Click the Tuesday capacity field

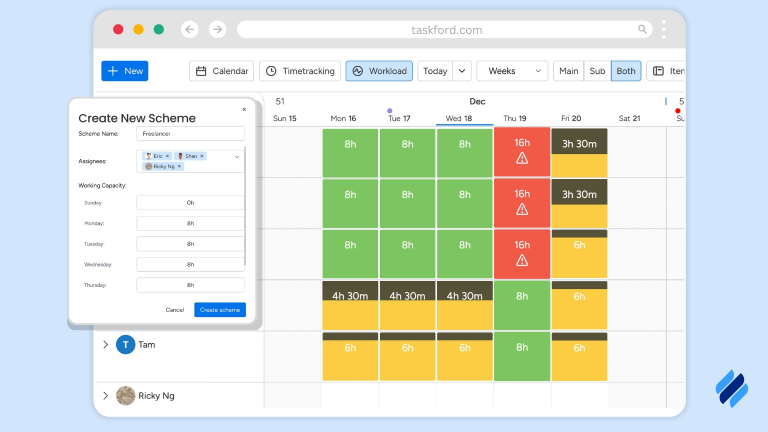(190, 244)
